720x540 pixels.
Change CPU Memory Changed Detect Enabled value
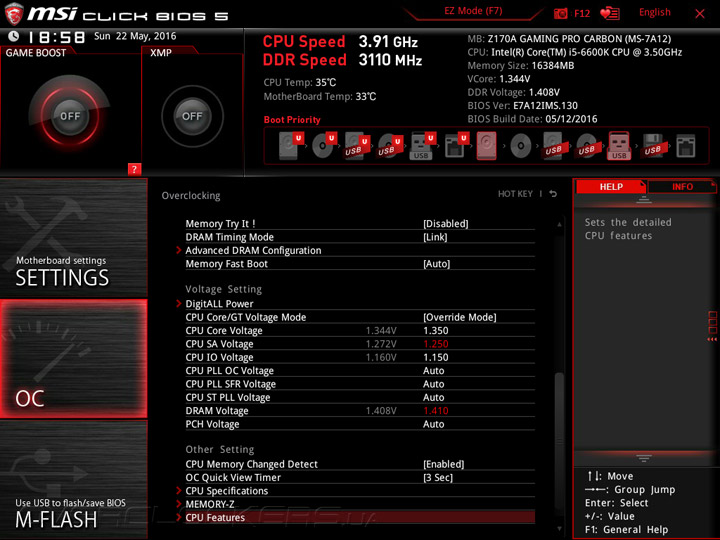[444, 464]
